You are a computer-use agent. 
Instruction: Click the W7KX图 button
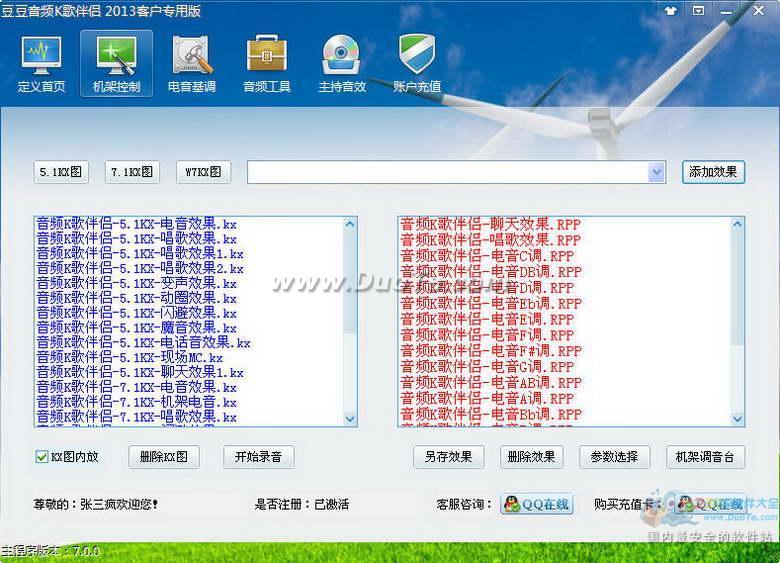(203, 172)
